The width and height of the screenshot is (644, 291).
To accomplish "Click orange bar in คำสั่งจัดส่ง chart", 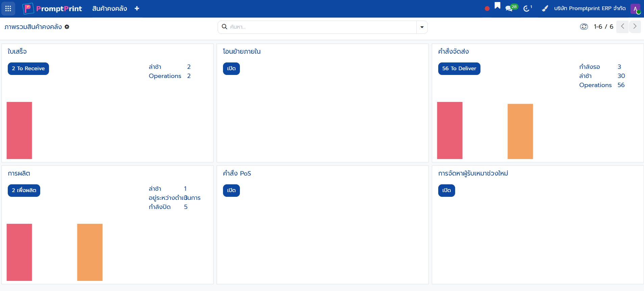I will point(520,131).
